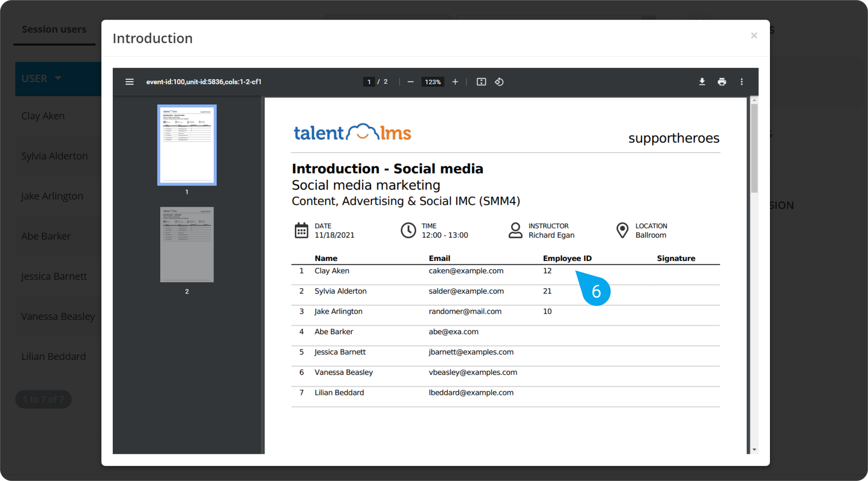
Task: Select Jake Arlington in session users list
Action: coord(52,196)
